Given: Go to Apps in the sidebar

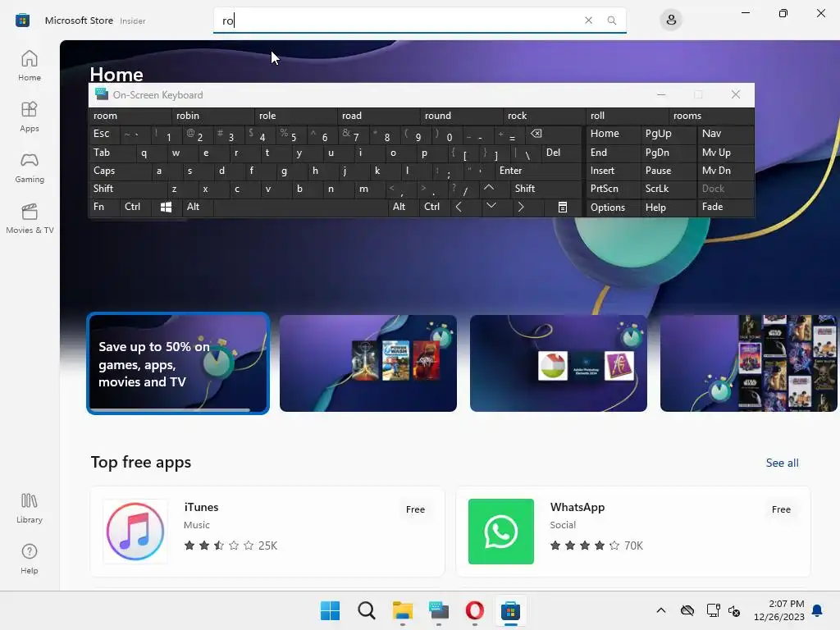Looking at the screenshot, I should click(30, 116).
